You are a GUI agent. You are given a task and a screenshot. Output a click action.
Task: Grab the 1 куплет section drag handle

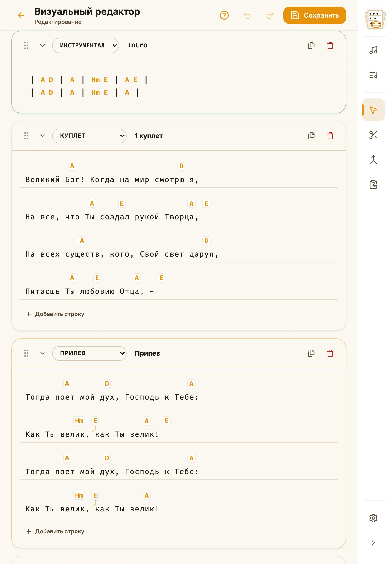[x=26, y=136]
